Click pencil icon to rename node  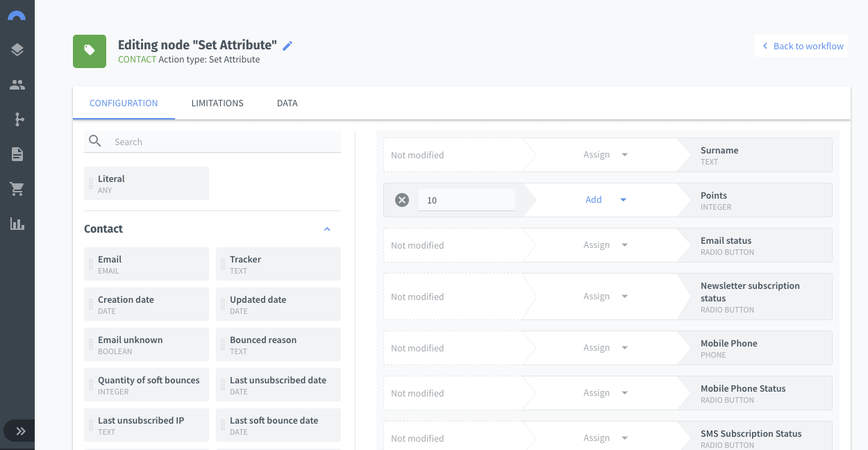tap(287, 46)
